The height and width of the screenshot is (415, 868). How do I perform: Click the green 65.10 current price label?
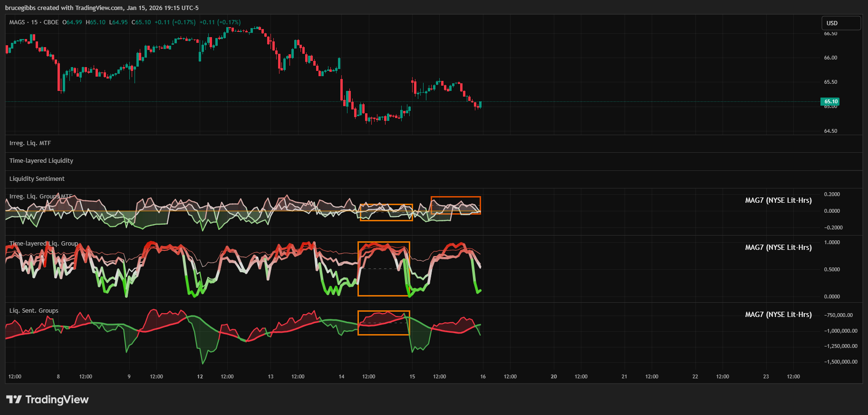[x=830, y=101]
